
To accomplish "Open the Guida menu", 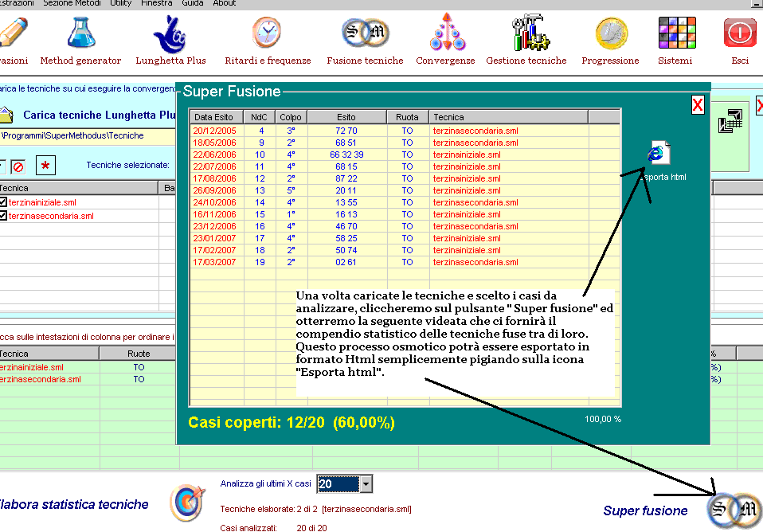I will pyautogui.click(x=193, y=3).
